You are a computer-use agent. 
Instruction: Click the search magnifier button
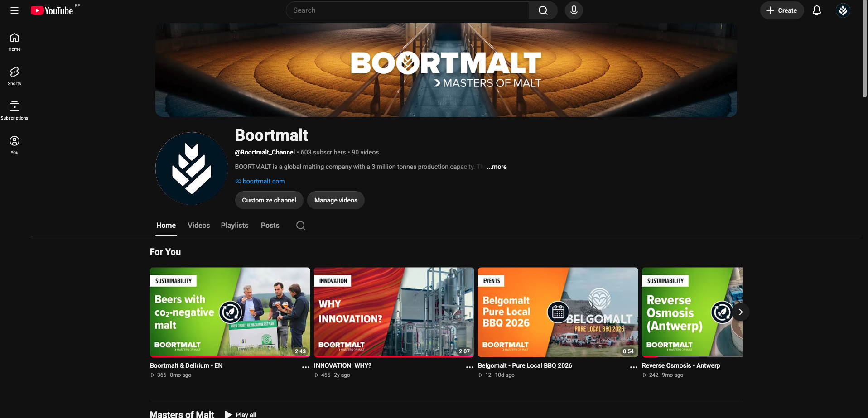point(543,10)
